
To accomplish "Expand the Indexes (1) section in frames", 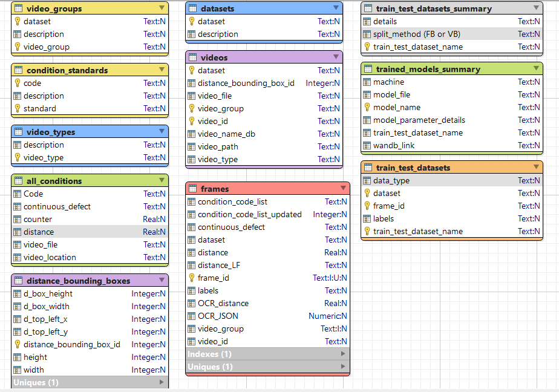I will [268, 354].
